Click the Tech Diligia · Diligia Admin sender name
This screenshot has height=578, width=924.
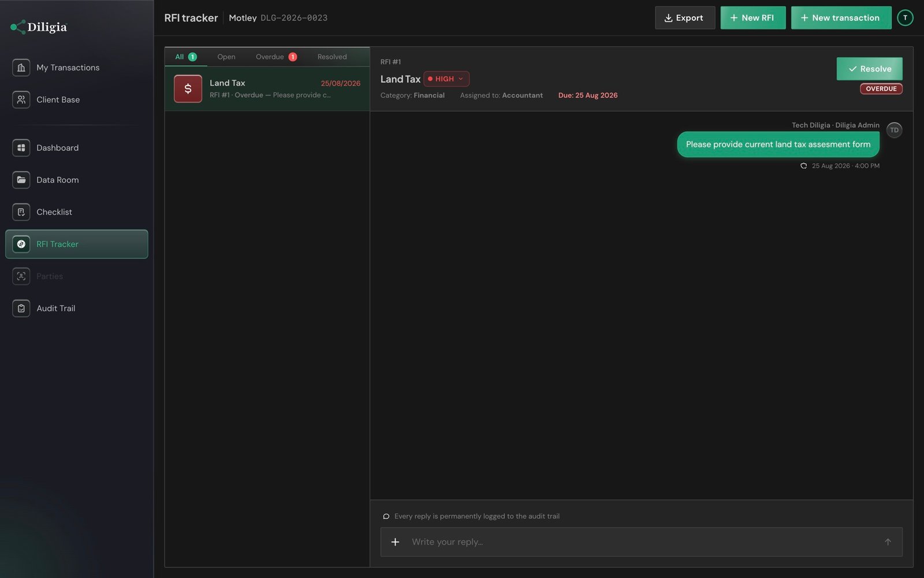pyautogui.click(x=836, y=125)
